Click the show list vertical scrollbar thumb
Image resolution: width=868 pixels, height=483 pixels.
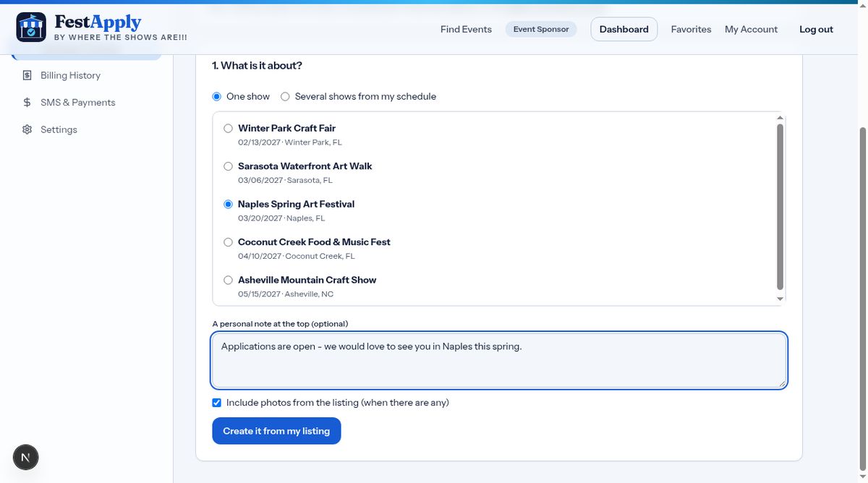pos(780,207)
